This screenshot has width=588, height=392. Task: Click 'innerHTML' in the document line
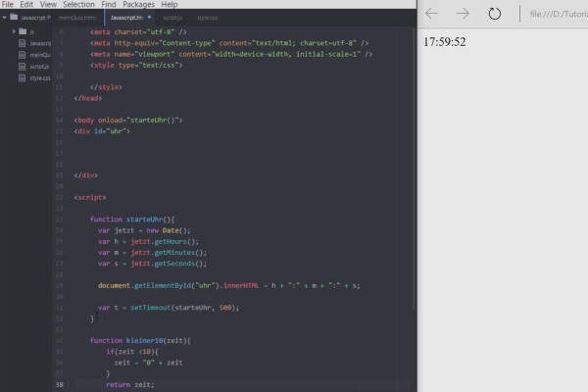[x=241, y=285]
